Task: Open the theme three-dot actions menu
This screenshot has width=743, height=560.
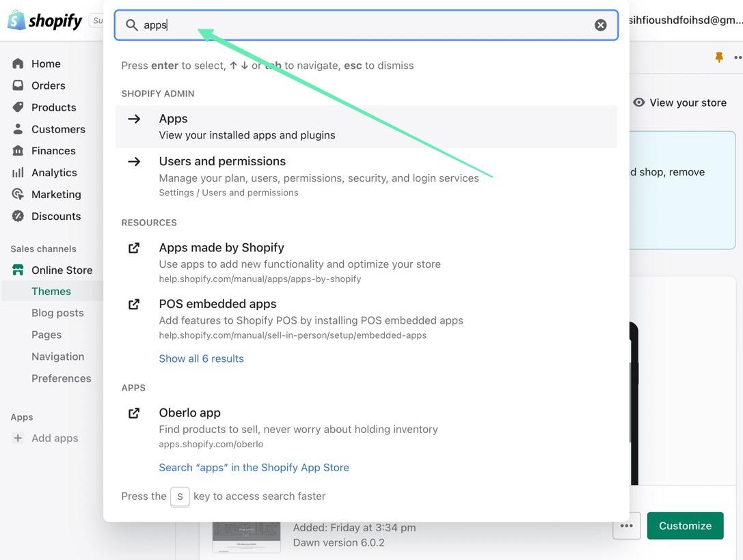Action: pos(626,525)
